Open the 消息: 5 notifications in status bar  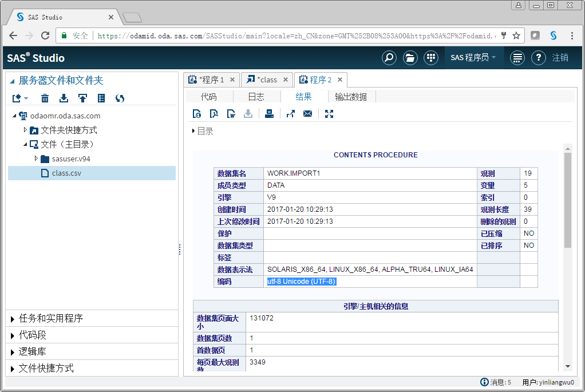click(496, 382)
